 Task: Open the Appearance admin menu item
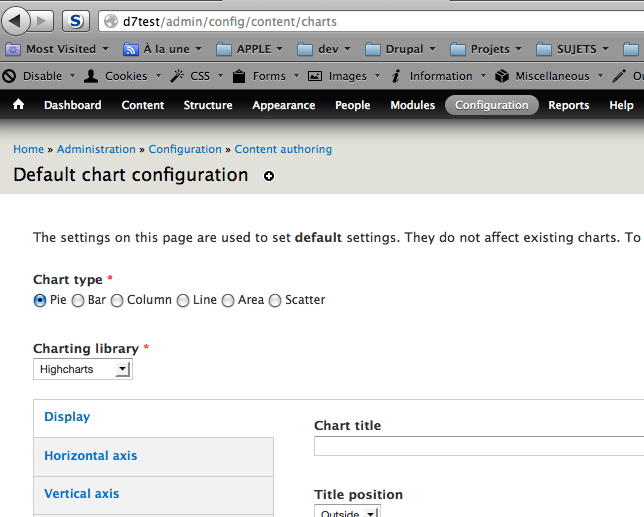[284, 105]
